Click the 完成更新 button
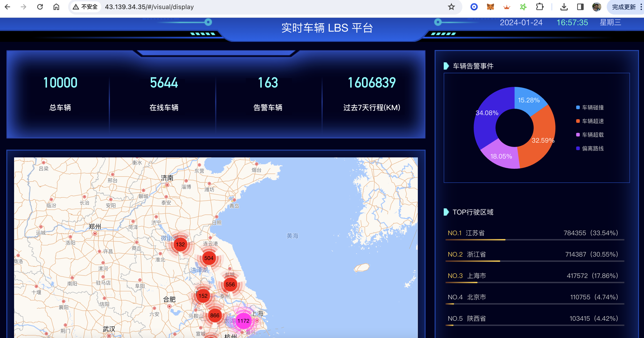The image size is (644, 338). (624, 7)
